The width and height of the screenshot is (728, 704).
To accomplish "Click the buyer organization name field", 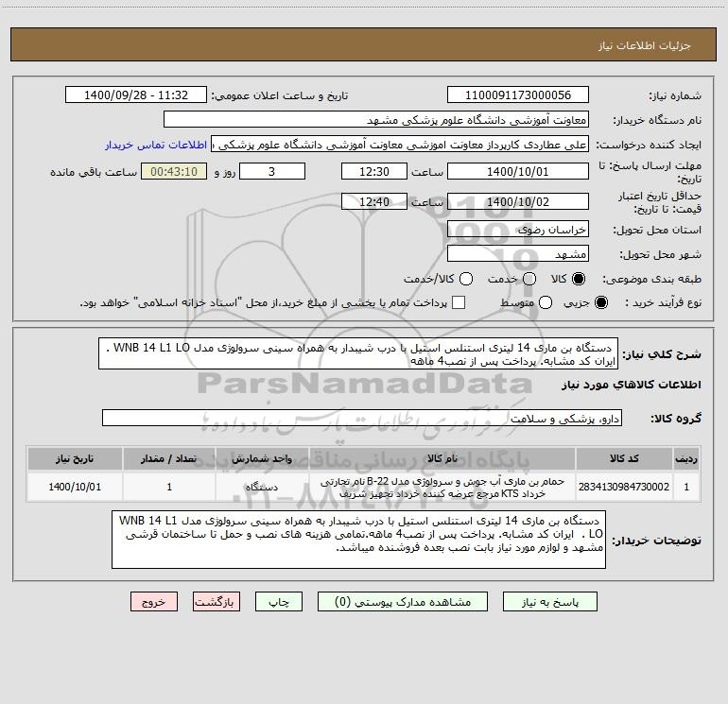I will (x=376, y=120).
